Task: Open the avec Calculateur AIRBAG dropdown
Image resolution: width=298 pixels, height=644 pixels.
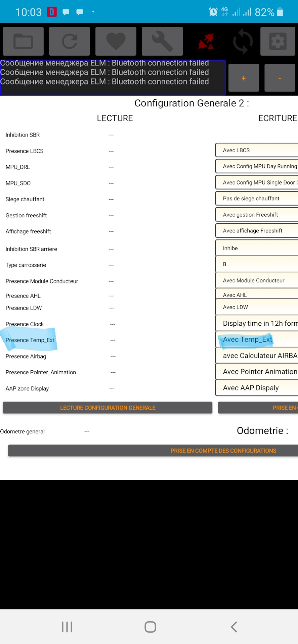Action: (x=257, y=356)
